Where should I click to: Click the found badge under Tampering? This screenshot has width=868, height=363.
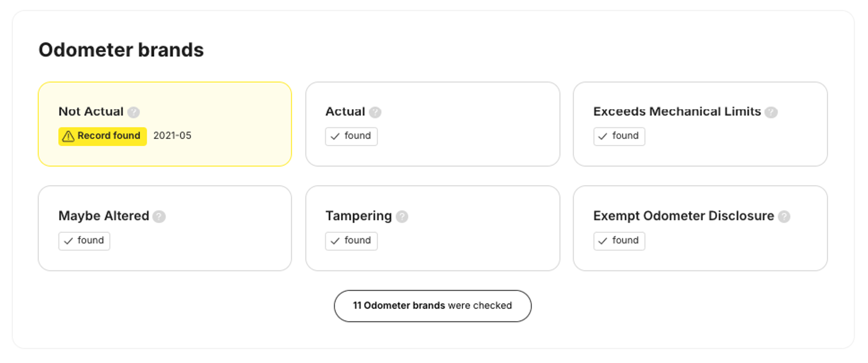[351, 241]
